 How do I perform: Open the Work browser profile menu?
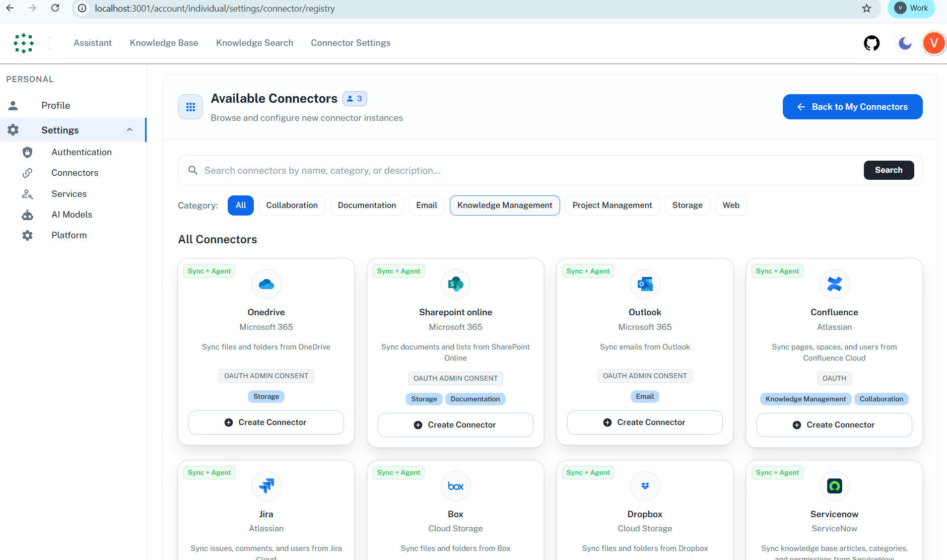point(911,8)
